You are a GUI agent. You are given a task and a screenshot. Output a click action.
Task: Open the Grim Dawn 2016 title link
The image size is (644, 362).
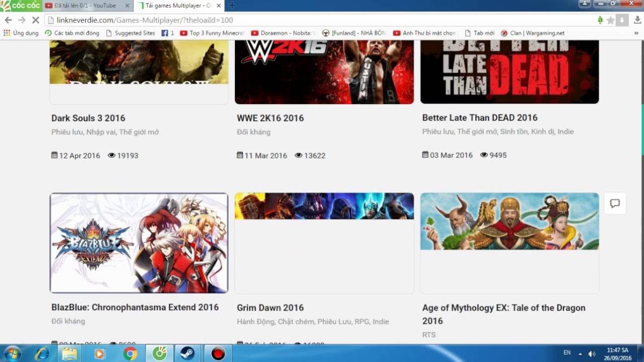click(x=270, y=308)
